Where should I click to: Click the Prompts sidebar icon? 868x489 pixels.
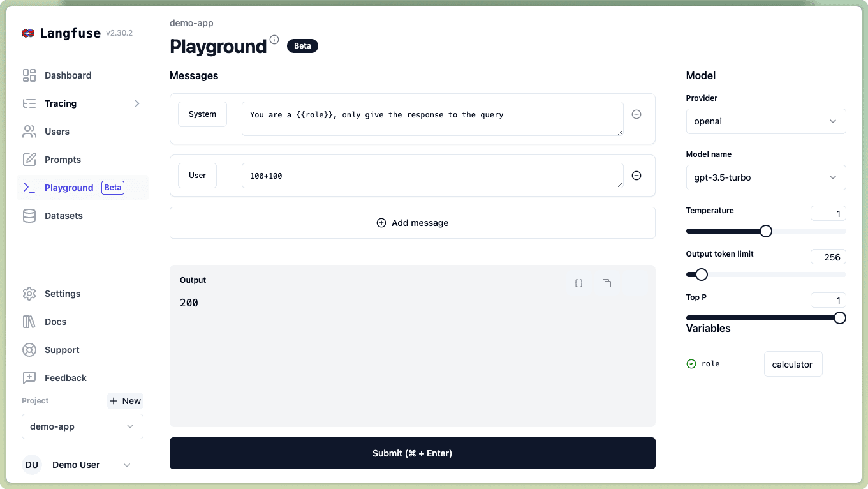coord(29,159)
